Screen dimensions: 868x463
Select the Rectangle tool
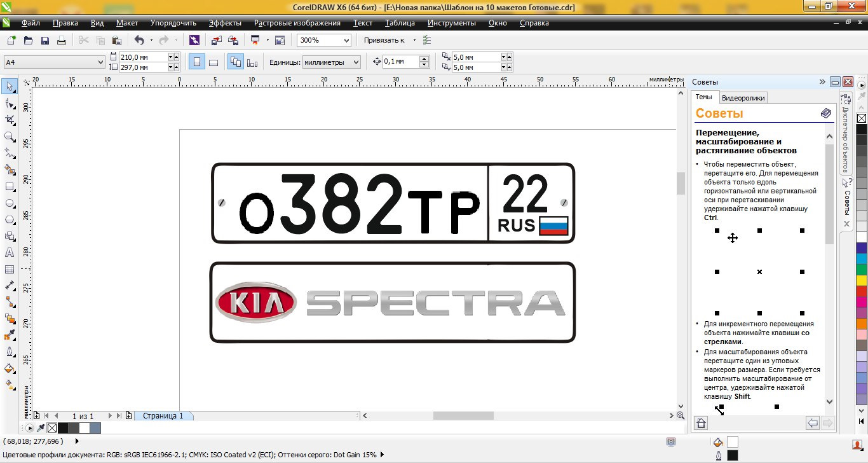pyautogui.click(x=10, y=186)
